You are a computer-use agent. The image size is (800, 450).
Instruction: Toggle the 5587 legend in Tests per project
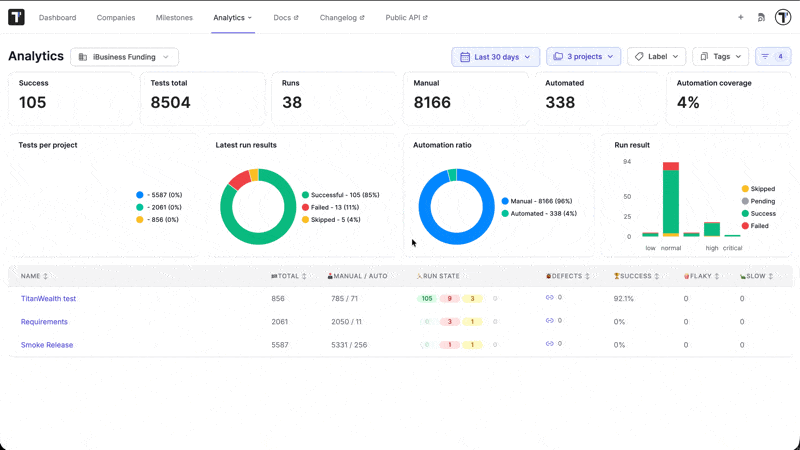159,195
